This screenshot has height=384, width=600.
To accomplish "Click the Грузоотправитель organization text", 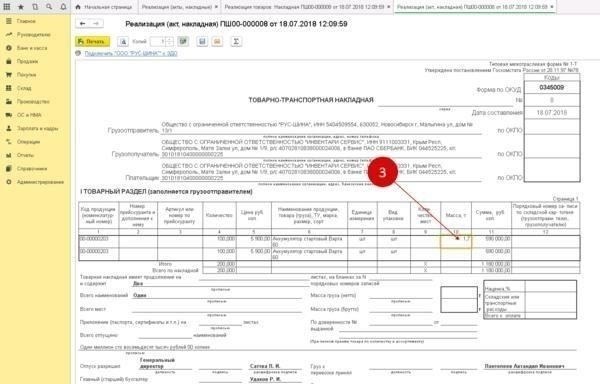I will coord(317,127).
